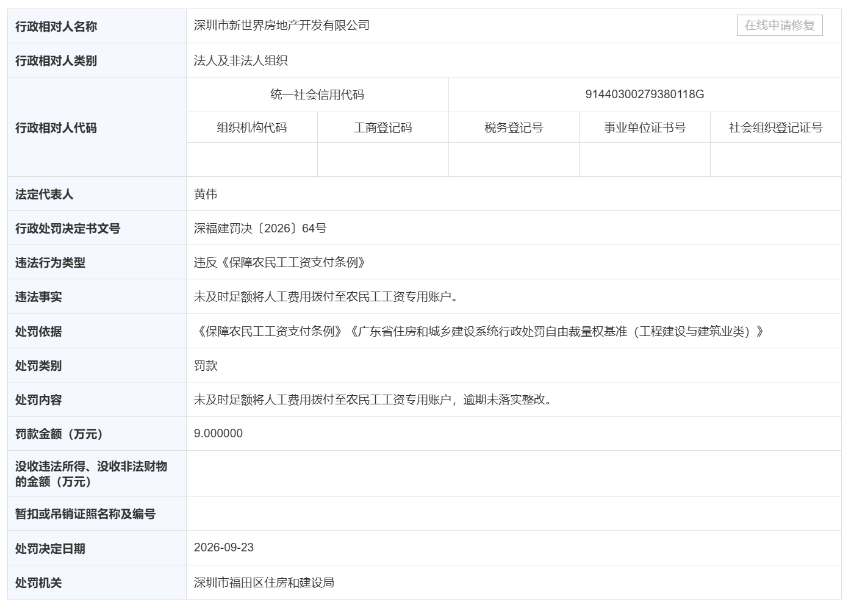Click the 处罚依据 regulation text value
Screen dimensions: 851x616
[481, 332]
